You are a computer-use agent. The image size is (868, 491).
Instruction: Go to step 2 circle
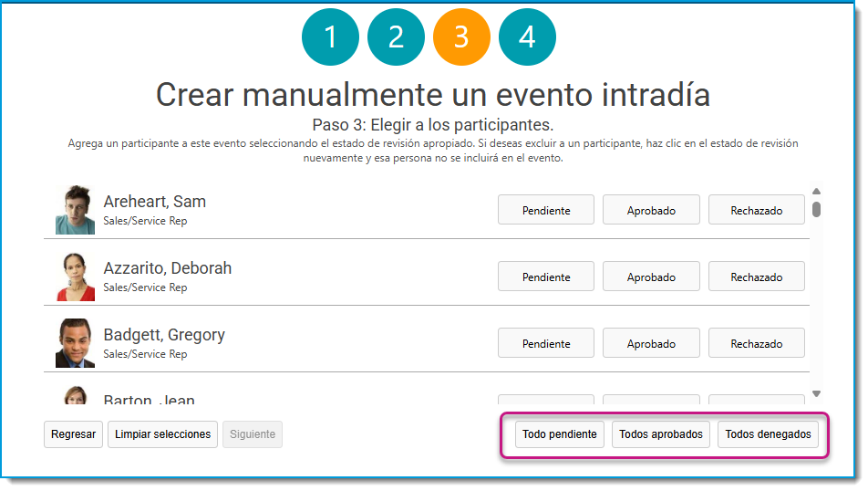click(396, 37)
